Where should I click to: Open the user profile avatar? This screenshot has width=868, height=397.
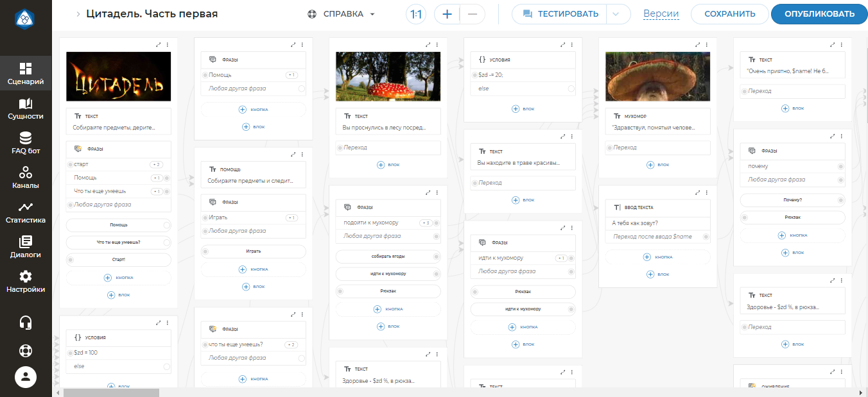pyautogui.click(x=26, y=377)
